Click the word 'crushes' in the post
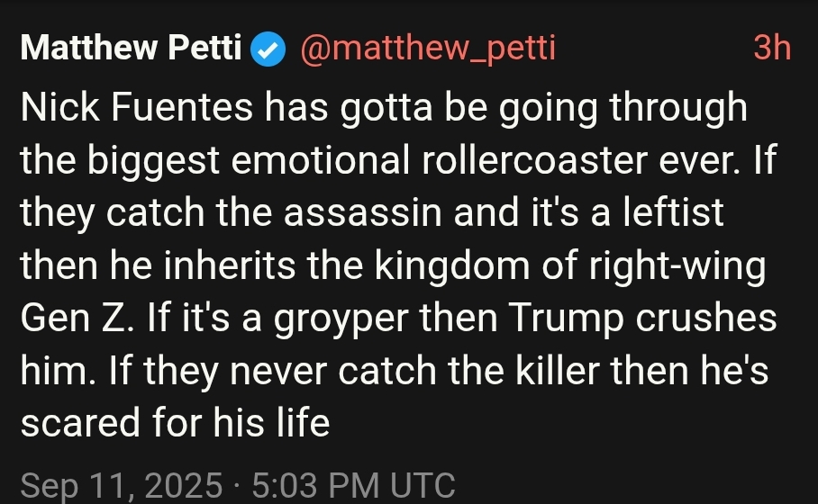Viewport: 818px width, 504px height. [705, 318]
